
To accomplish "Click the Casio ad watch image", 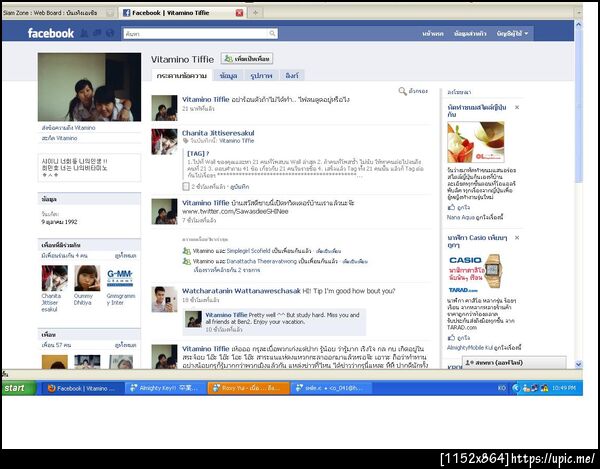I will 476,274.
